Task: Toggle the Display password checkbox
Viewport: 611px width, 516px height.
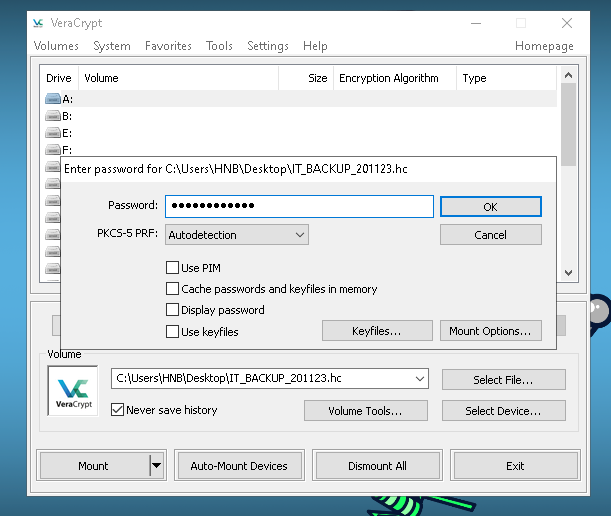Action: pyautogui.click(x=173, y=310)
